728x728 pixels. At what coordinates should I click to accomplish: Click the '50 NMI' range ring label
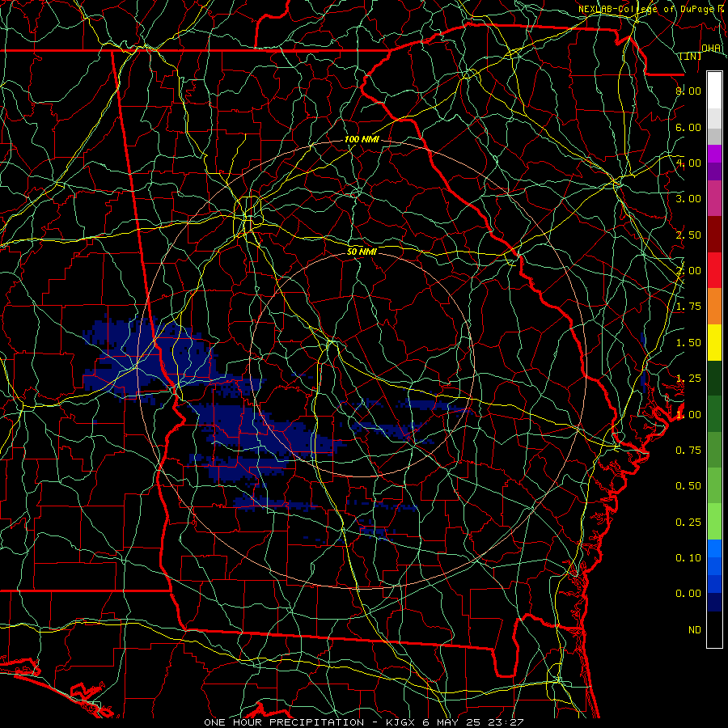point(362,252)
